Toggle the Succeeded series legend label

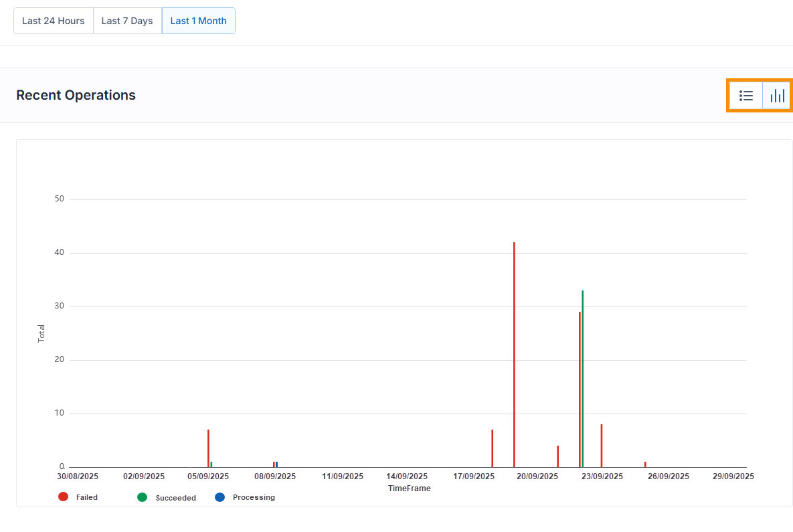click(x=175, y=498)
